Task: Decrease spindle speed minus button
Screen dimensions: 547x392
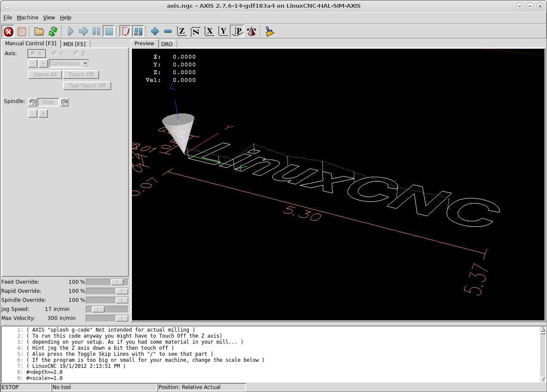Action: (33, 113)
